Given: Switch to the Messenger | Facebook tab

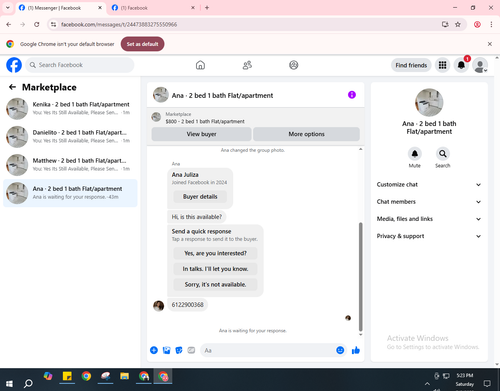Looking at the screenshot, I should (61, 8).
